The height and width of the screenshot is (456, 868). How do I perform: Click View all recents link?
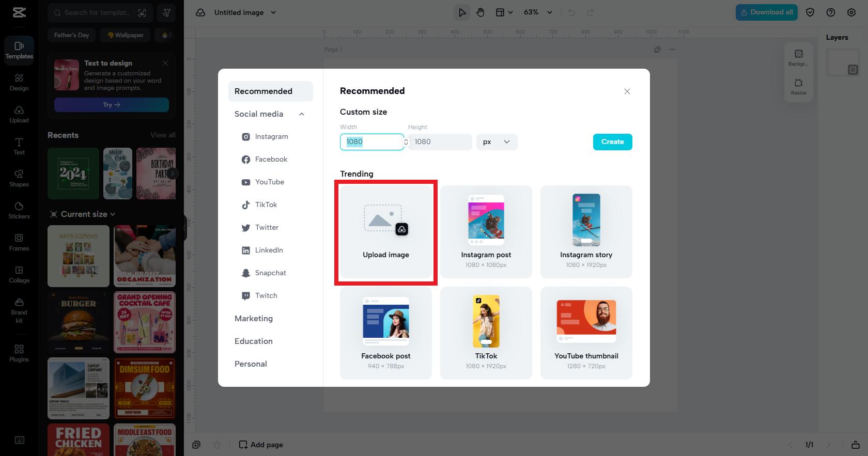[x=163, y=135]
